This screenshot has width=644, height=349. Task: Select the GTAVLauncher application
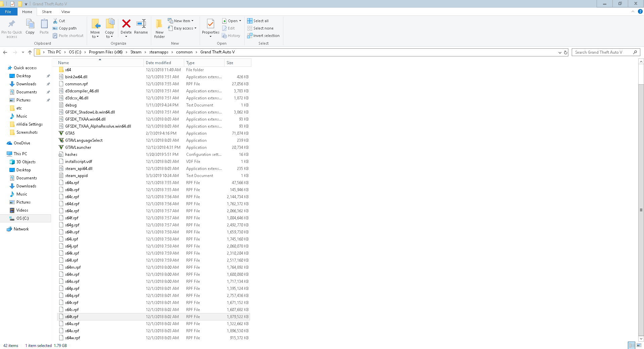tap(154, 147)
